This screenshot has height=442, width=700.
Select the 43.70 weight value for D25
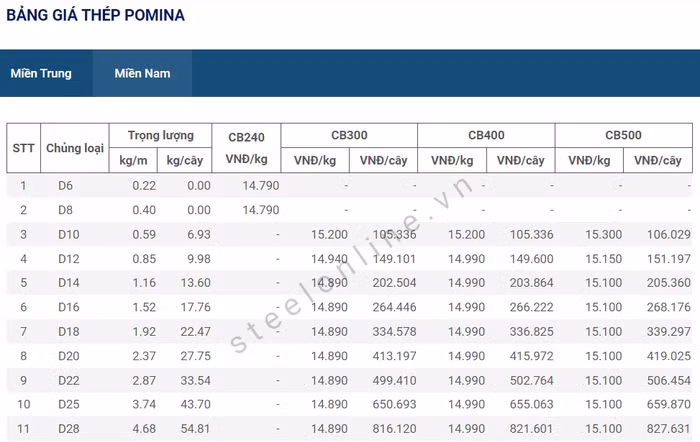(x=194, y=405)
